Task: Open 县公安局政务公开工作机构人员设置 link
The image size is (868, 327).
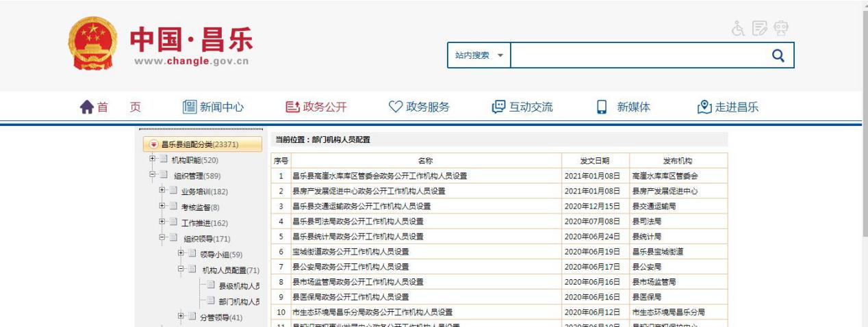Action: [x=350, y=266]
